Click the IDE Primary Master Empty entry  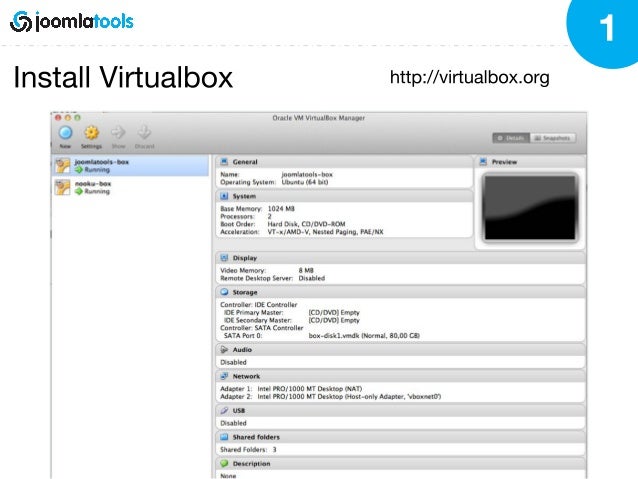pyautogui.click(x=334, y=313)
